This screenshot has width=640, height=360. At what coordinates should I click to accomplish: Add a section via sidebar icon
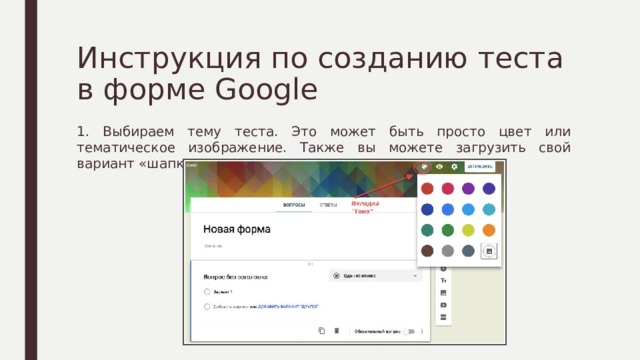coord(444,318)
